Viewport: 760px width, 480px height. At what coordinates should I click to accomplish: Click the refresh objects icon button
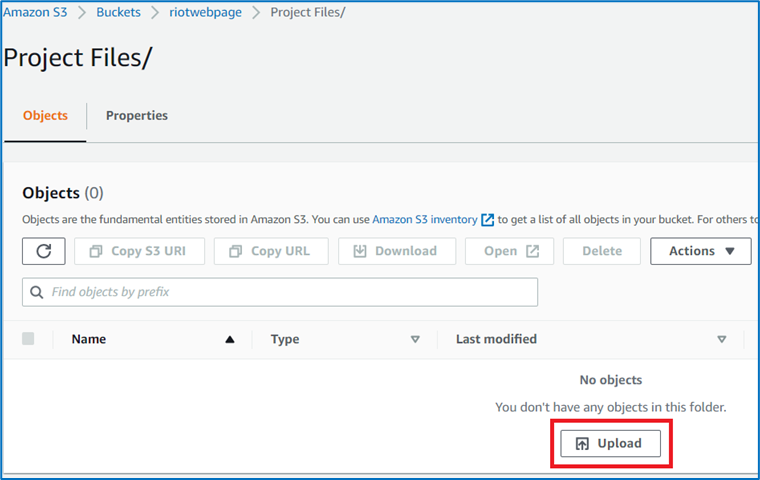pyautogui.click(x=44, y=251)
